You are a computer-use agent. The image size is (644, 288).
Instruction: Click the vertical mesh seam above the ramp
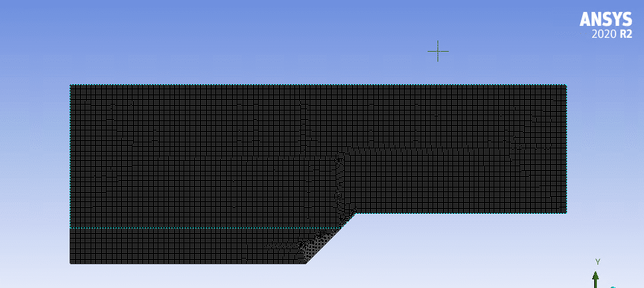[x=340, y=182]
